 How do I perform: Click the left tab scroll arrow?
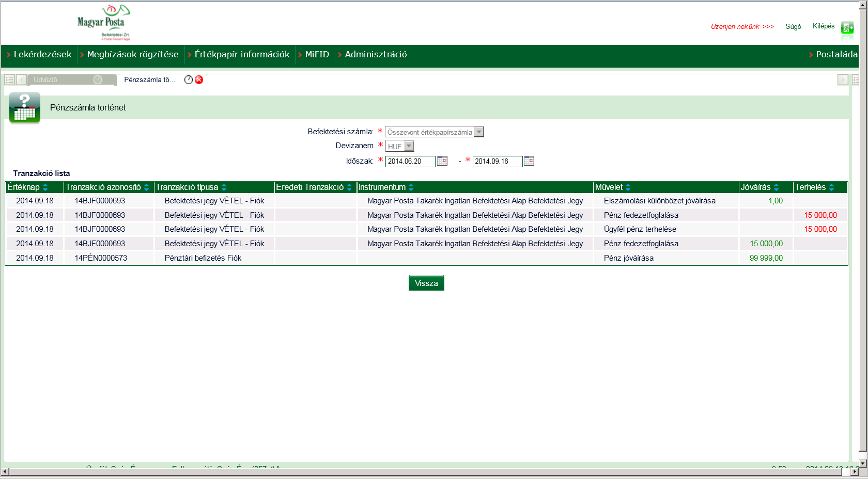[21, 79]
